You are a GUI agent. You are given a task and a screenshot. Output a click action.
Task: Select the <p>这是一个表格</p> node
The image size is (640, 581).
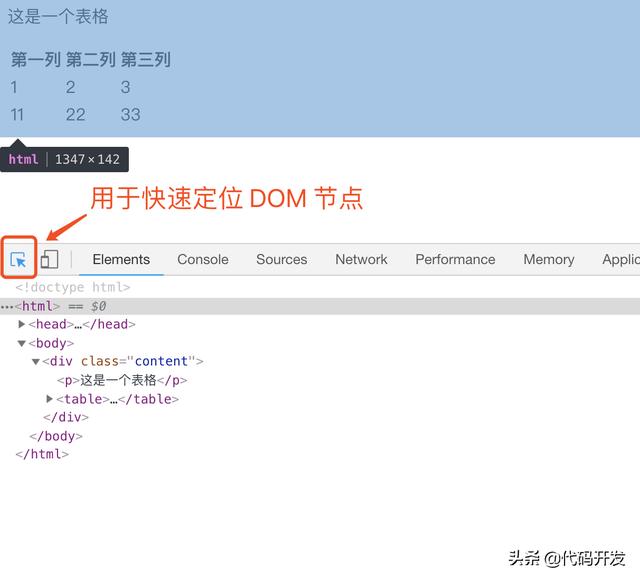tap(122, 381)
